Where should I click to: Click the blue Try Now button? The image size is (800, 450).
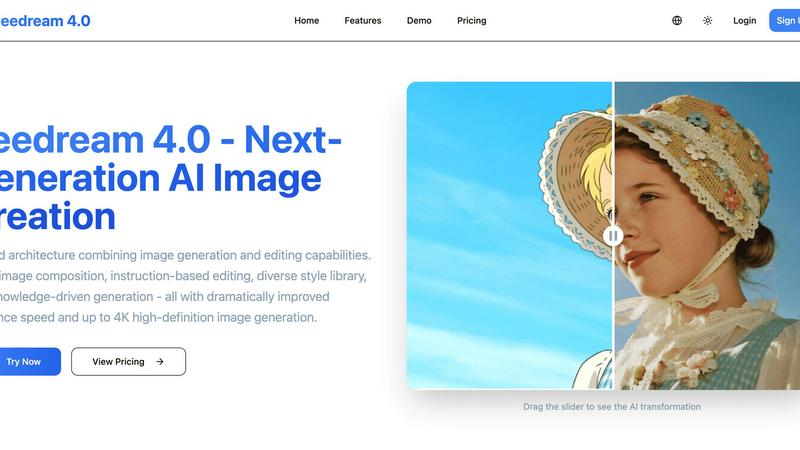[x=26, y=362]
